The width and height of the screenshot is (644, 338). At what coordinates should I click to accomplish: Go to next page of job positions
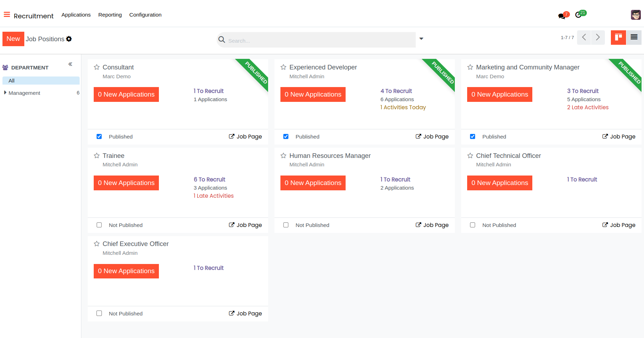click(598, 37)
